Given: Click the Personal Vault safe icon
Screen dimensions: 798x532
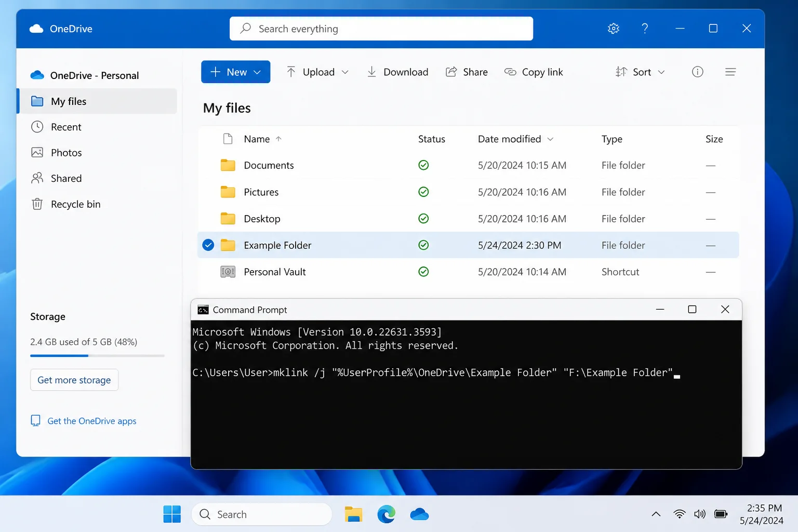Looking at the screenshot, I should click(228, 272).
